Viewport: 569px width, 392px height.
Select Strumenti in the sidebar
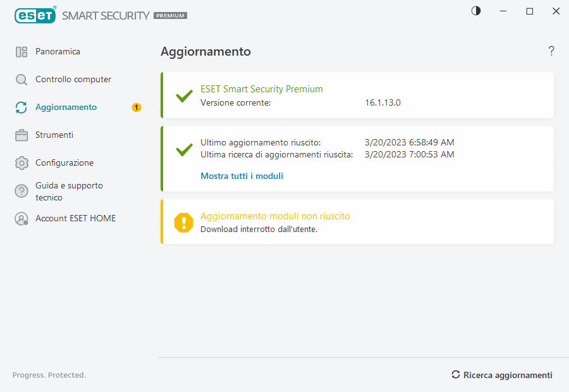coord(54,135)
